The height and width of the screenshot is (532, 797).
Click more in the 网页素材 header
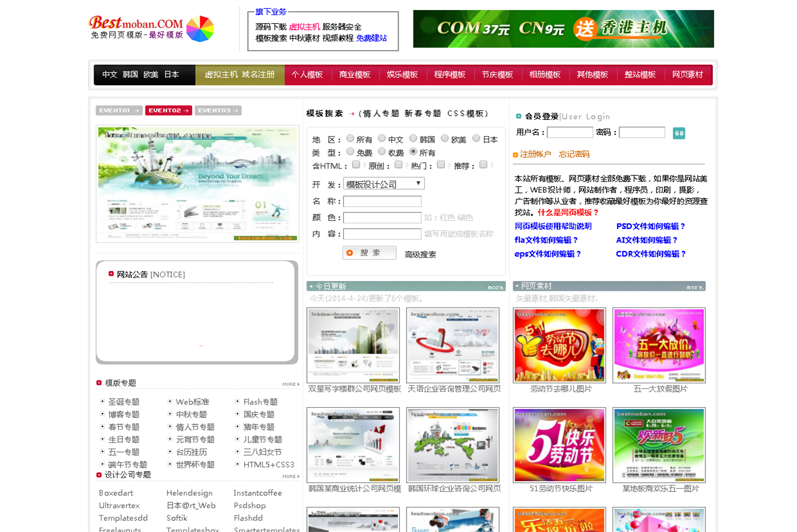pos(695,287)
